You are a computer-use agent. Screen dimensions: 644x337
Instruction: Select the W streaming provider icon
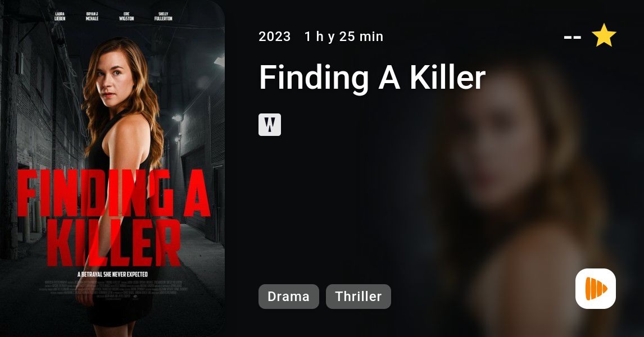[269, 125]
